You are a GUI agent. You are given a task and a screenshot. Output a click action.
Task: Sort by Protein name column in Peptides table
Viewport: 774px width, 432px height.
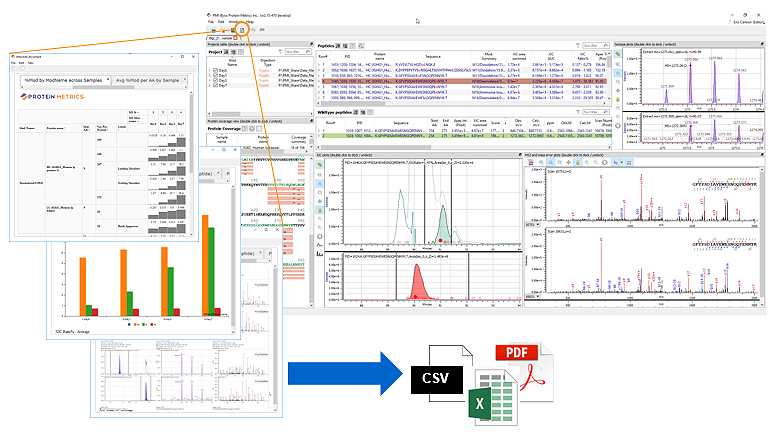pos(380,56)
